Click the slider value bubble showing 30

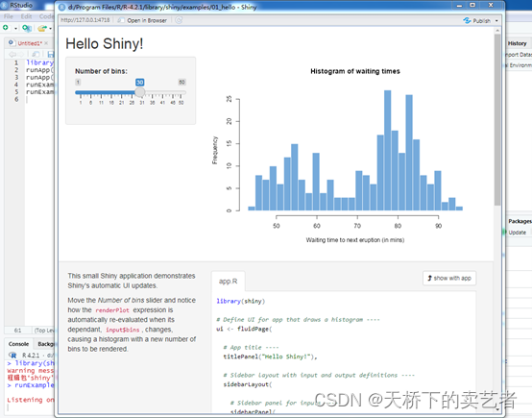pos(140,82)
